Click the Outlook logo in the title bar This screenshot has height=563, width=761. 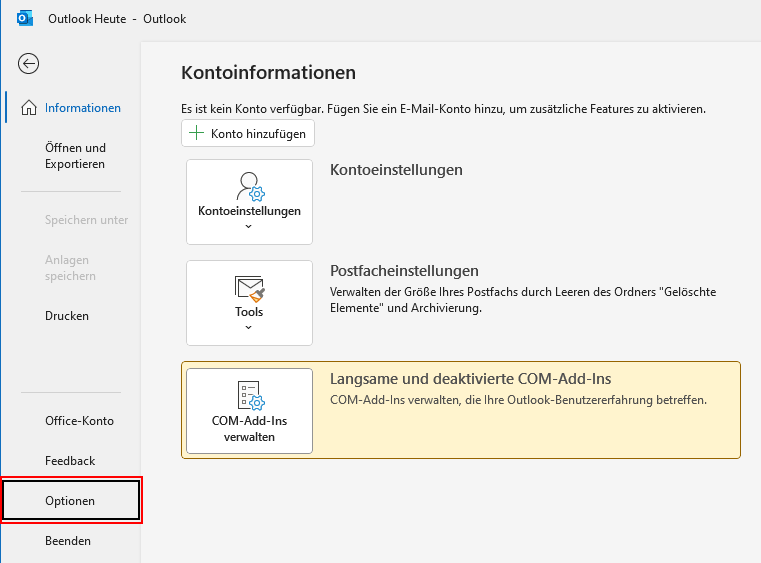tap(25, 18)
